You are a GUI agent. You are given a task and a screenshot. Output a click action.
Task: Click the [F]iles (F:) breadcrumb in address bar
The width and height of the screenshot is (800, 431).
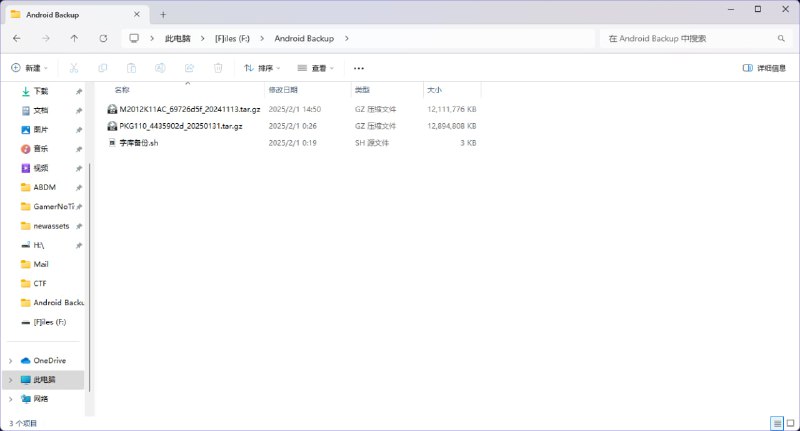[233, 38]
